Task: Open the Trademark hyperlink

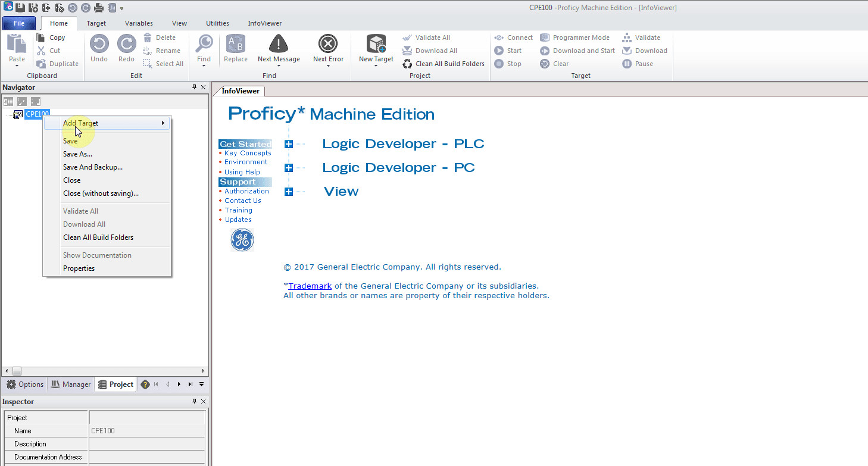Action: pyautogui.click(x=310, y=286)
